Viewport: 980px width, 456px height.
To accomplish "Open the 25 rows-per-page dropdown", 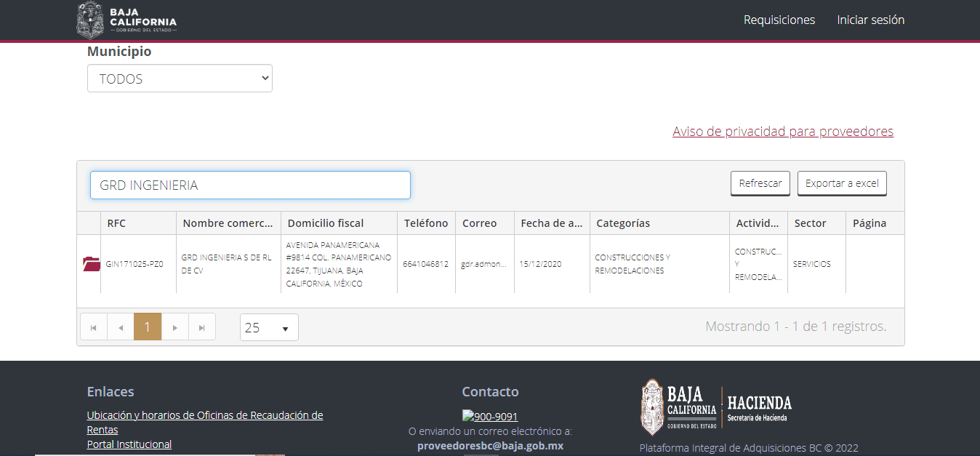I will [269, 327].
